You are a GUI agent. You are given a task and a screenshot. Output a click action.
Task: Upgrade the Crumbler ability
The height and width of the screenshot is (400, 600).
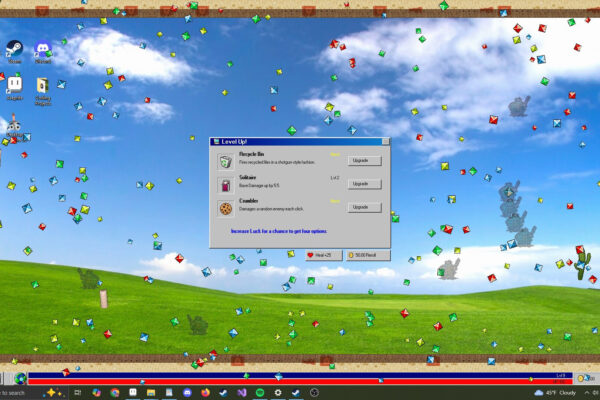click(364, 207)
